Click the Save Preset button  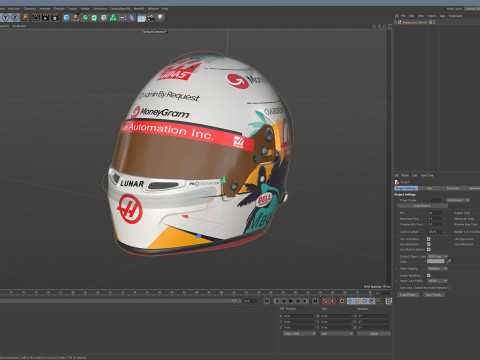434,295
